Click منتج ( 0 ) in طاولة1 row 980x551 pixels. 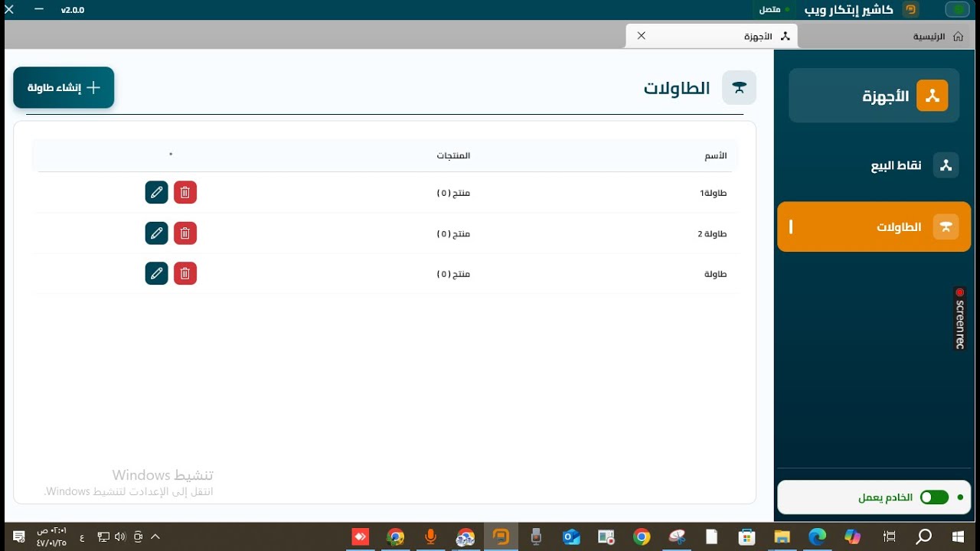453,193
